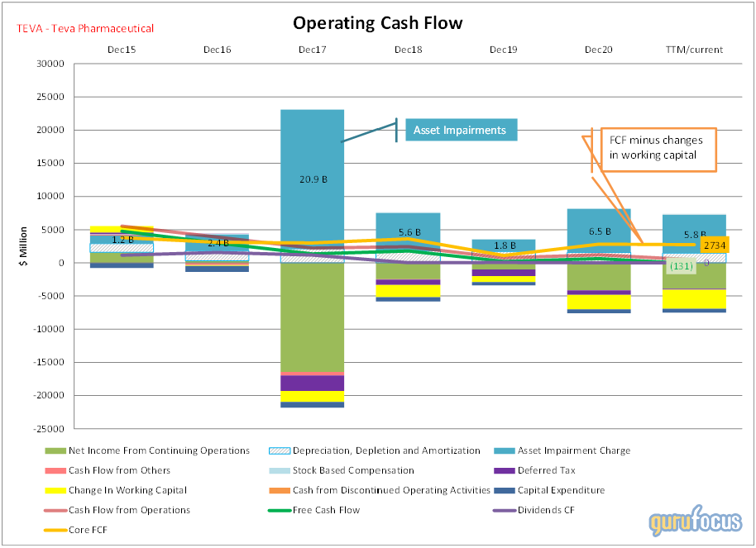Click the Net Income From Continuing Operations legend swatch

click(55, 450)
